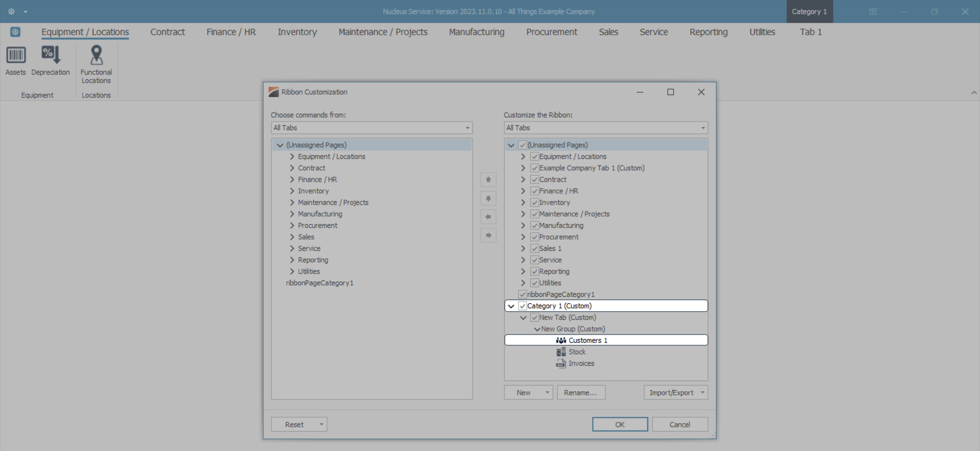Toggle the (Unassigned Pages) checkbox in the right list
980x451 pixels.
[522, 145]
